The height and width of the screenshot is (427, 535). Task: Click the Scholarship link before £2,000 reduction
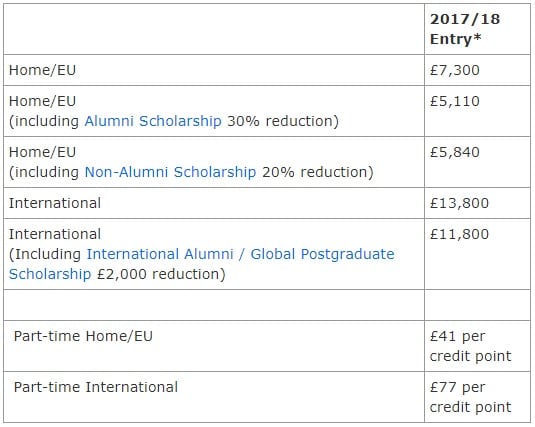pyautogui.click(x=50, y=274)
